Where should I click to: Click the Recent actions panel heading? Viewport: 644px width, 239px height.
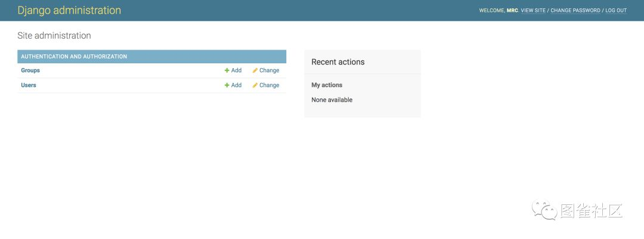coord(338,62)
